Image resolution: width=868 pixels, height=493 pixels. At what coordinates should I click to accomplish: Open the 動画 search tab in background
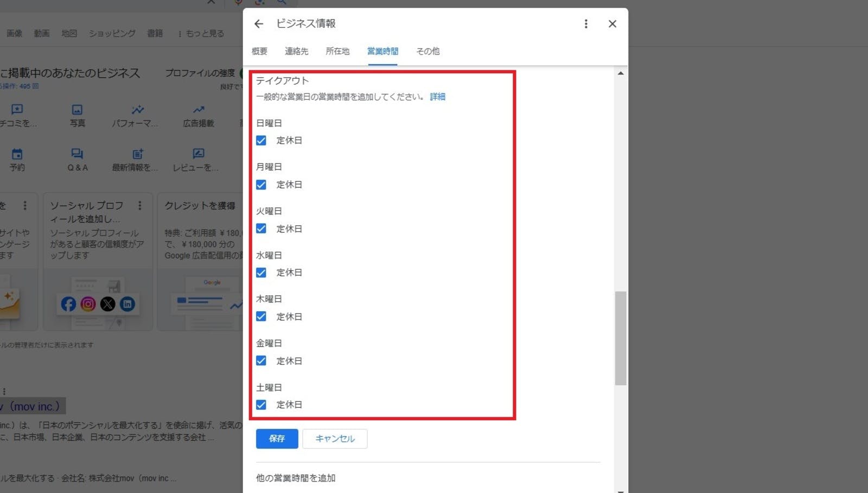(42, 34)
